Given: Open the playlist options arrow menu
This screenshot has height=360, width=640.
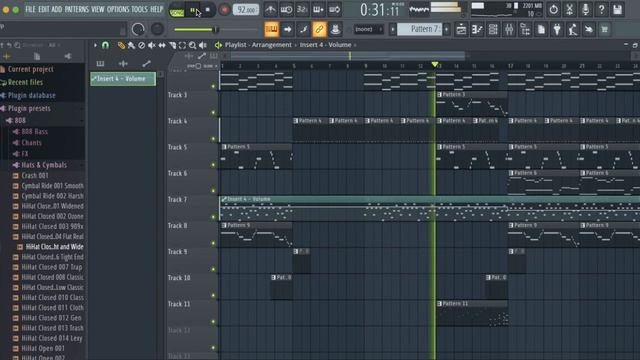Looking at the screenshot, I should [95, 45].
